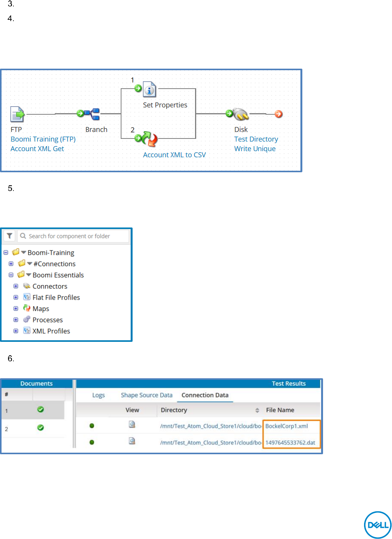Screen dimensions: 392x539
Task: Expand the Connectors tree node
Action: pos(16,286)
